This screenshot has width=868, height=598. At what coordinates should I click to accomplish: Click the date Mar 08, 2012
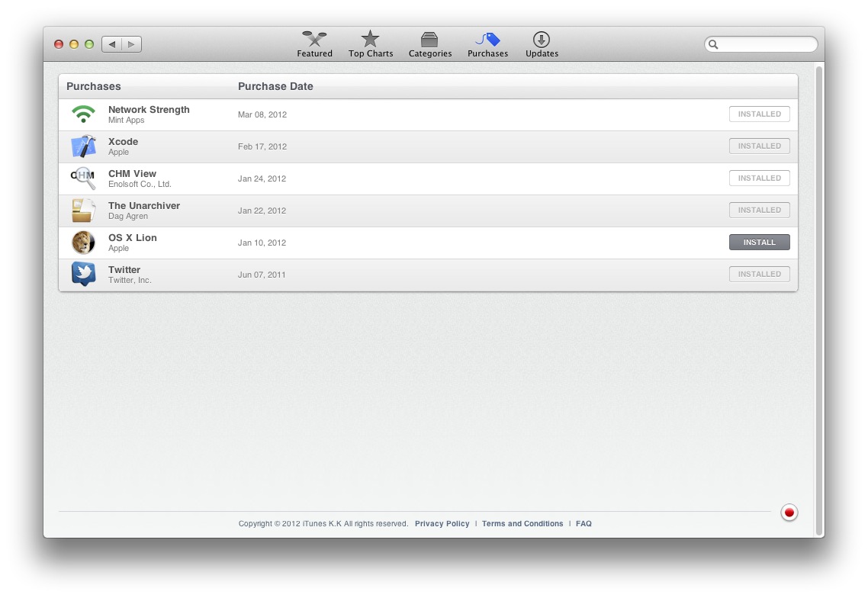[x=262, y=114]
